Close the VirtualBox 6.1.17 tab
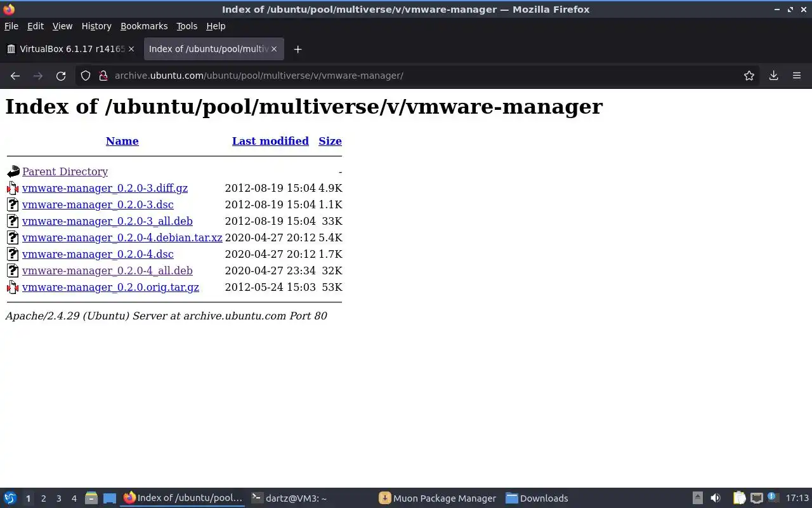Image resolution: width=812 pixels, height=508 pixels. pos(131,49)
